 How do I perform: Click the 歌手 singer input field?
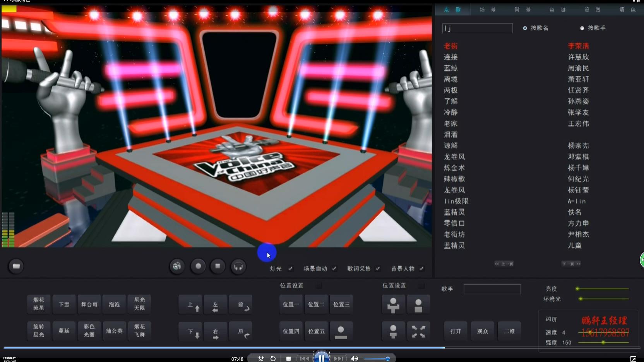[492, 289]
